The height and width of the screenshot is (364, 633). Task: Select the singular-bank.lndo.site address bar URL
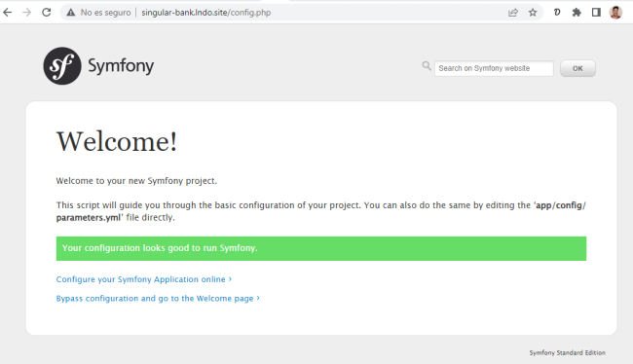pyautogui.click(x=205, y=13)
